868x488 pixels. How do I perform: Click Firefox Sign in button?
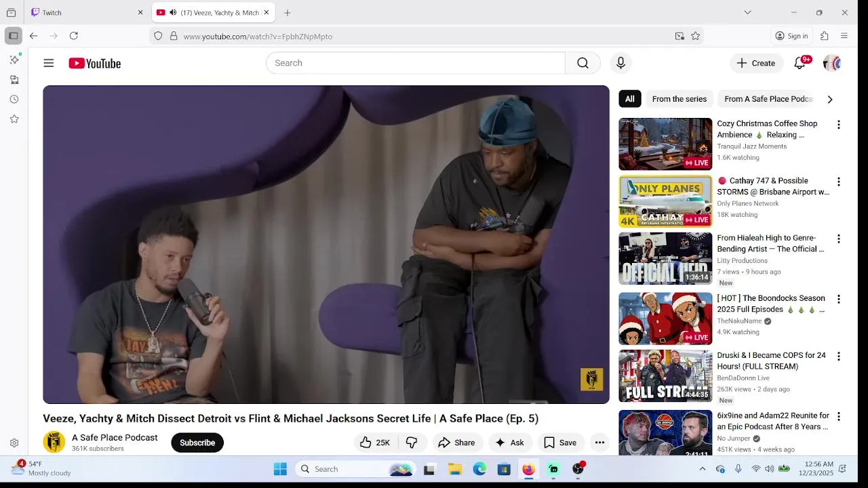(792, 36)
